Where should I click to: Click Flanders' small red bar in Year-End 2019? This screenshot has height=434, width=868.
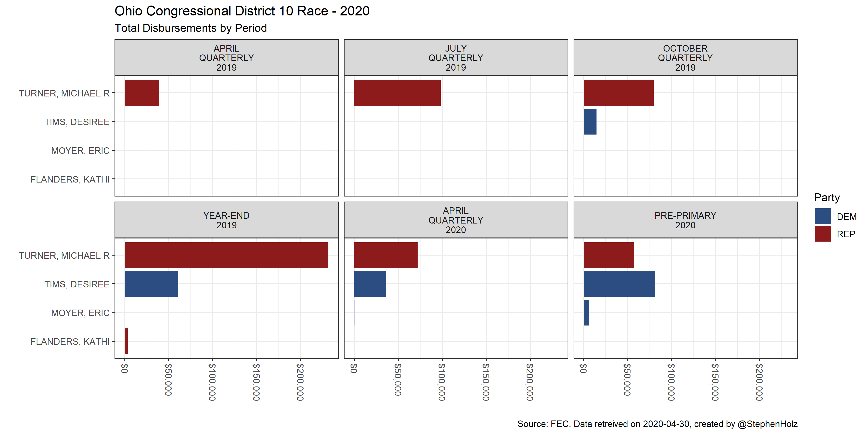coord(126,341)
